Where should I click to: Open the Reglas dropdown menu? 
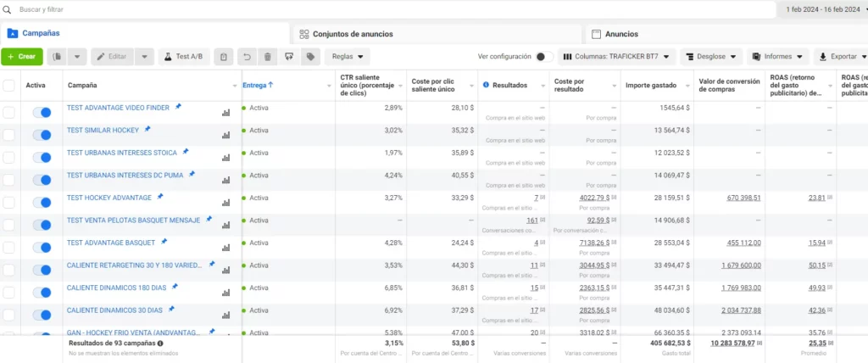point(348,57)
